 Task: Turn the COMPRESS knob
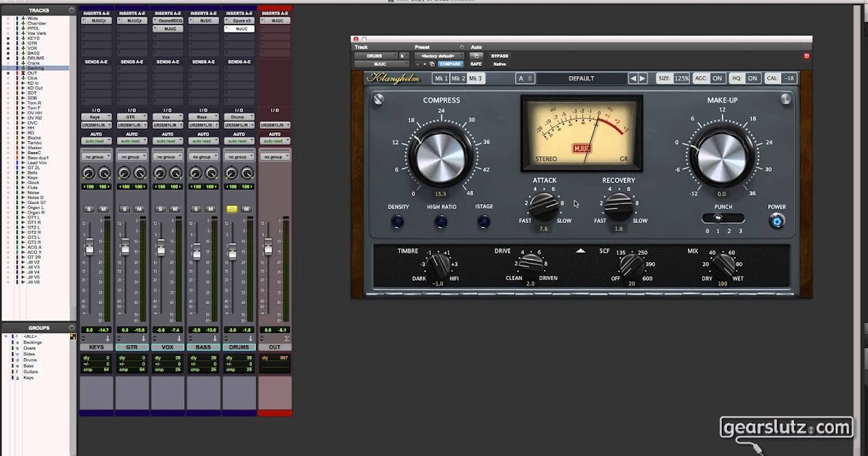(441, 156)
